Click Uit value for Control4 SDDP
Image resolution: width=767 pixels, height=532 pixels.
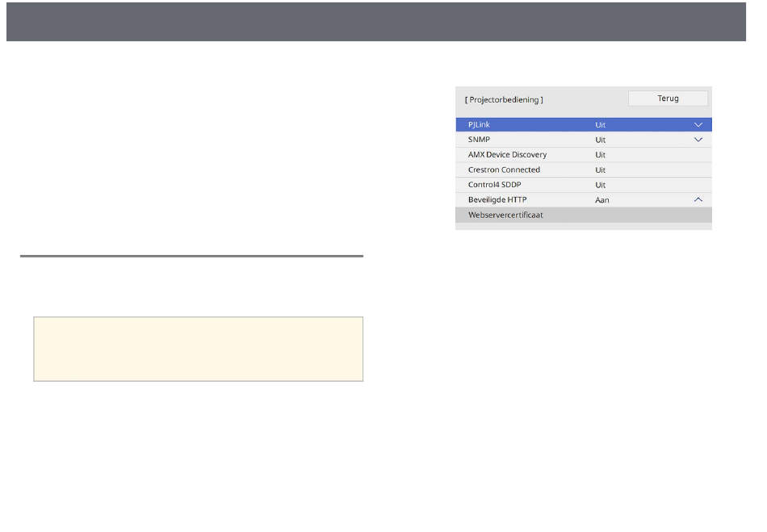[600, 186]
